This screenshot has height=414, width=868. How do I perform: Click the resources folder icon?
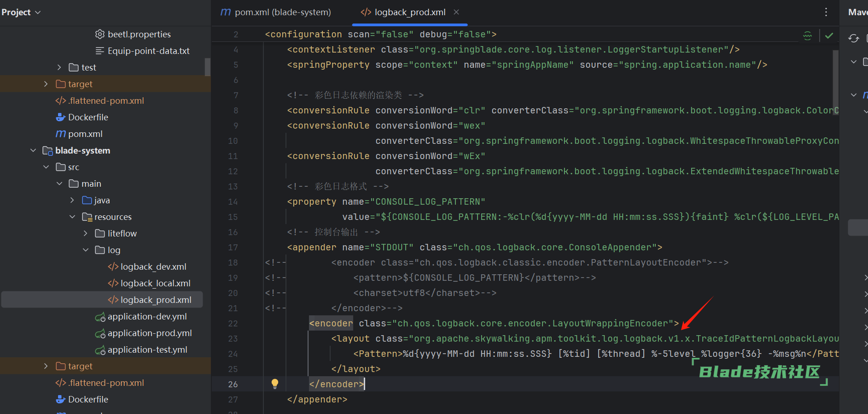click(x=87, y=217)
